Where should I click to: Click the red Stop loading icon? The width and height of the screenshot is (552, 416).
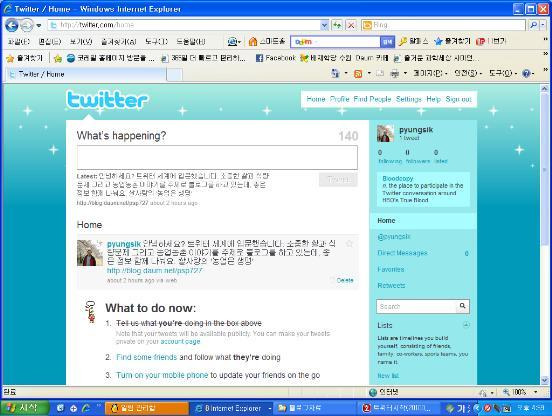pyautogui.click(x=351, y=25)
